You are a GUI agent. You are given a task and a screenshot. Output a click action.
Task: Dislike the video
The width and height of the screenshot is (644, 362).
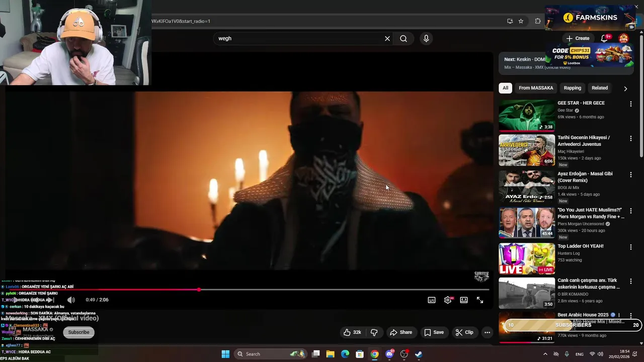(x=374, y=332)
